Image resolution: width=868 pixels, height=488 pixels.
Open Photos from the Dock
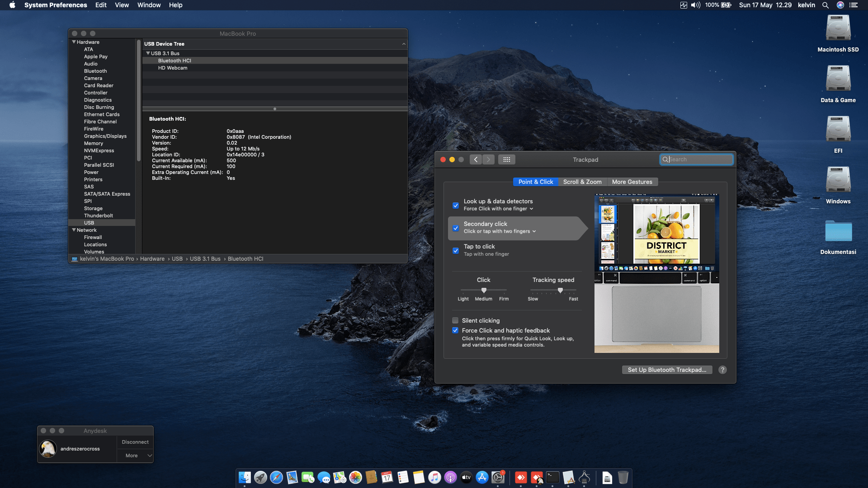click(x=355, y=477)
